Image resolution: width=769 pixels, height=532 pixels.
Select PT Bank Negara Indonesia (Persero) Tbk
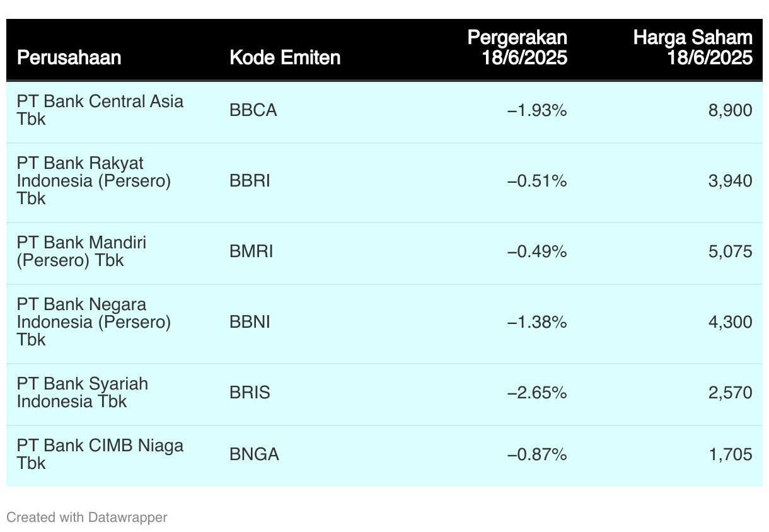[x=94, y=322]
